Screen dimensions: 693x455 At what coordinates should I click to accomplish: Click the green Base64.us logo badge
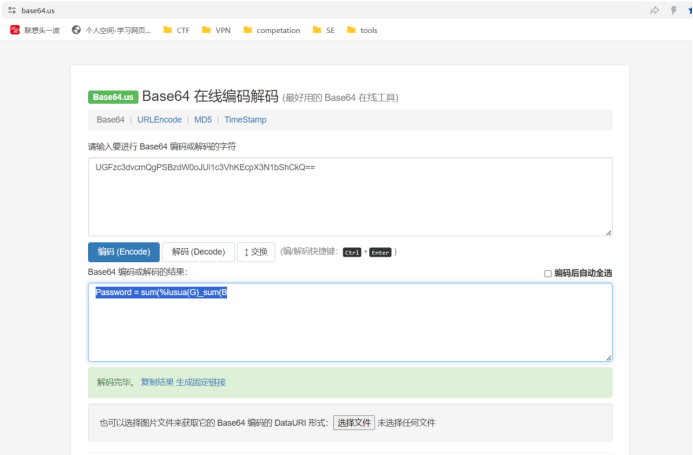point(113,97)
